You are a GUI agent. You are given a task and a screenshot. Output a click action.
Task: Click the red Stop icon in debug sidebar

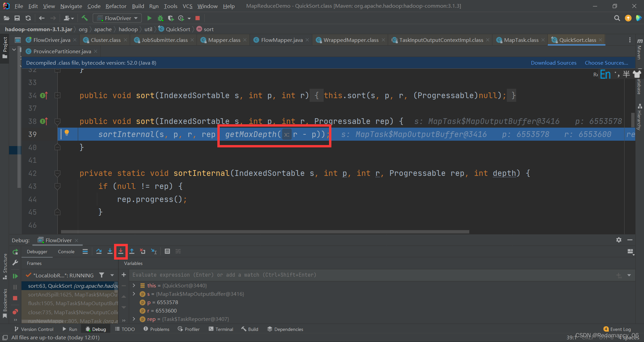[15, 298]
